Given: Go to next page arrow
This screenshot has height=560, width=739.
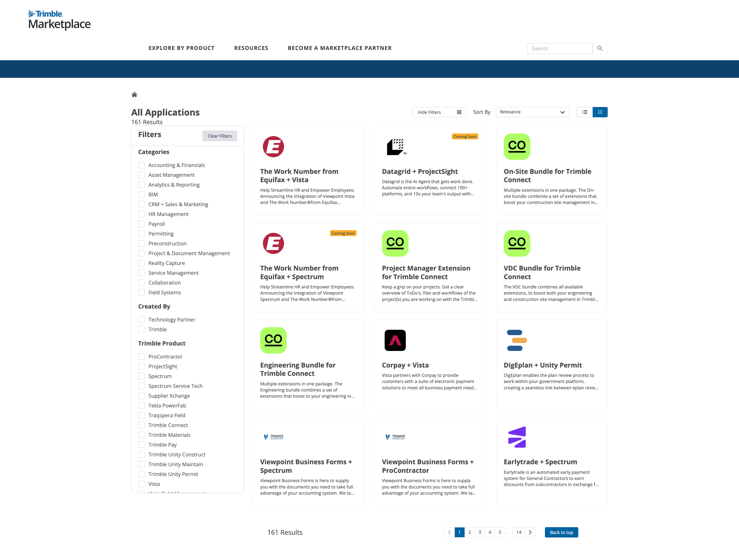Looking at the screenshot, I should pyautogui.click(x=530, y=532).
